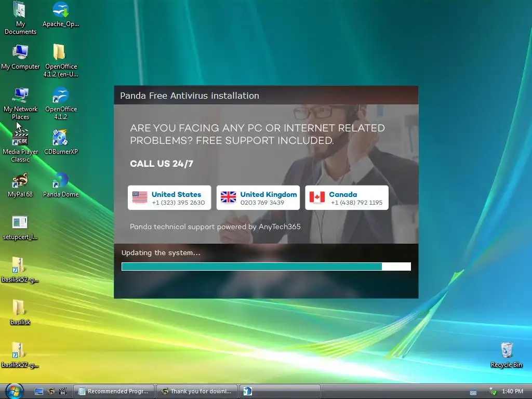Open My Network Places icon
The width and height of the screenshot is (532, 399).
20,103
